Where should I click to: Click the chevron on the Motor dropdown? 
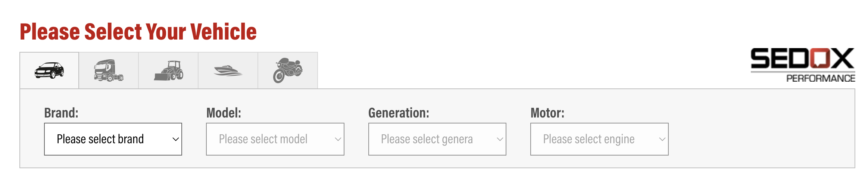662,140
